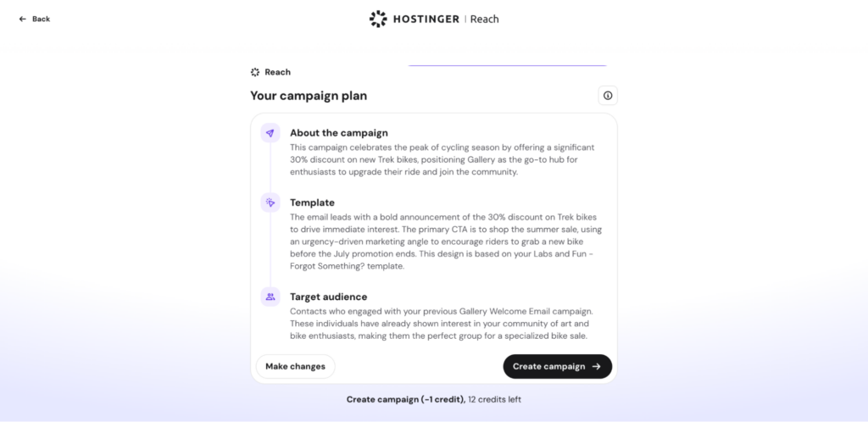Click the Hostinger logo icon
Image resolution: width=868 pixels, height=422 pixels.
pyautogui.click(x=378, y=19)
